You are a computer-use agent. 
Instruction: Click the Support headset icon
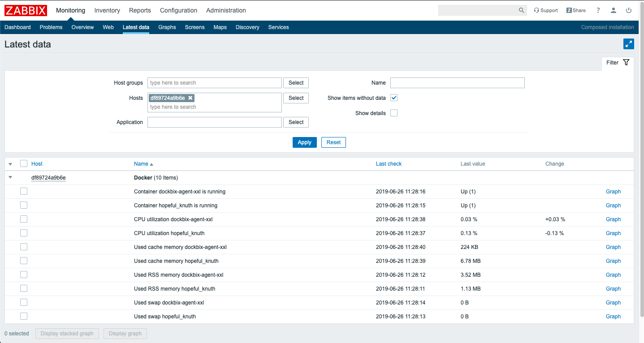click(545, 10)
